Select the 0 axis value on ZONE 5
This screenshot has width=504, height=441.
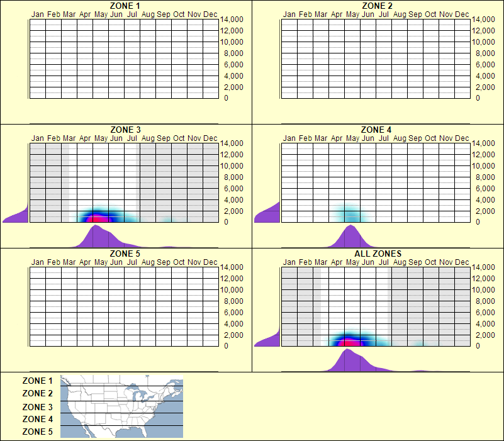tap(227, 344)
